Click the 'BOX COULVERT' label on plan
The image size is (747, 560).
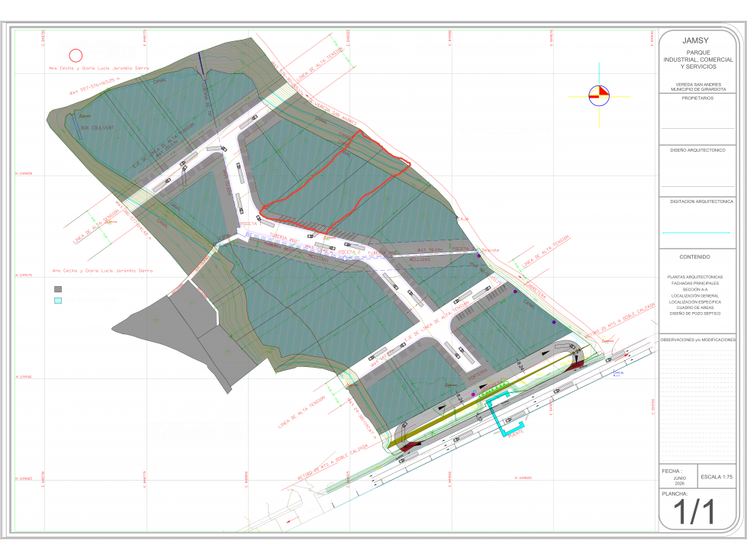[x=97, y=127]
